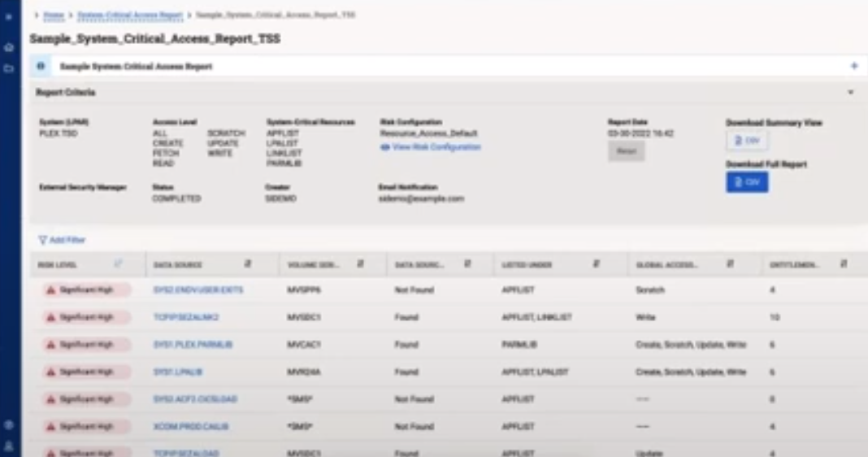This screenshot has height=457, width=868.
Task: Select the SIDEMO creator value
Action: (x=280, y=198)
